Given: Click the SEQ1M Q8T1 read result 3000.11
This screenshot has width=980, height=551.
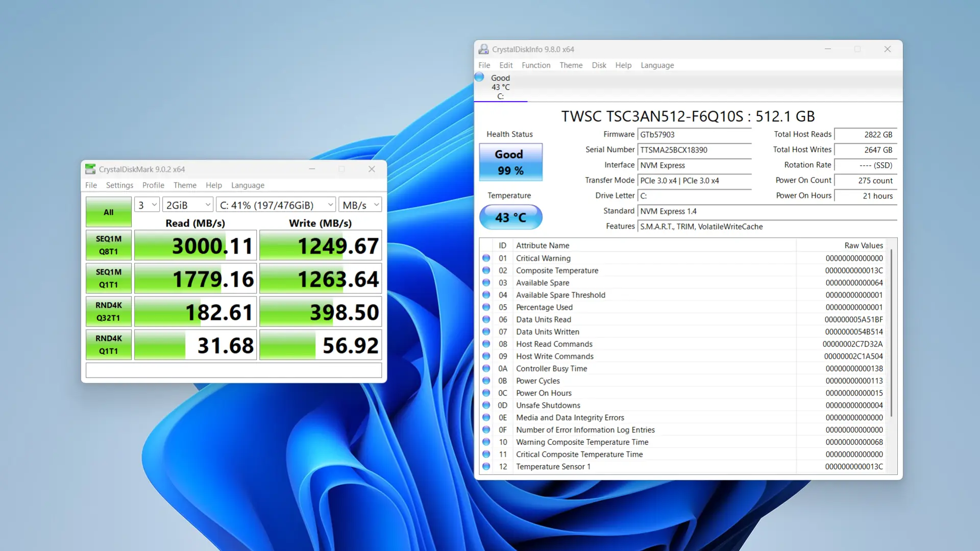Looking at the screenshot, I should click(195, 245).
